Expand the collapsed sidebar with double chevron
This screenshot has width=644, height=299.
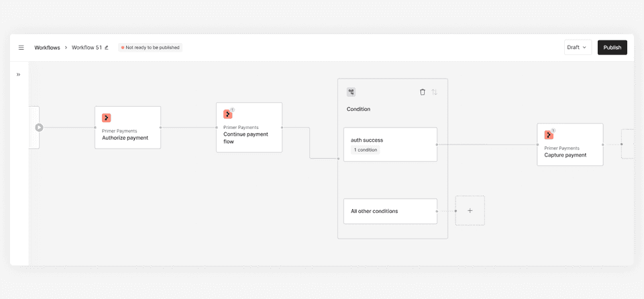pos(19,75)
